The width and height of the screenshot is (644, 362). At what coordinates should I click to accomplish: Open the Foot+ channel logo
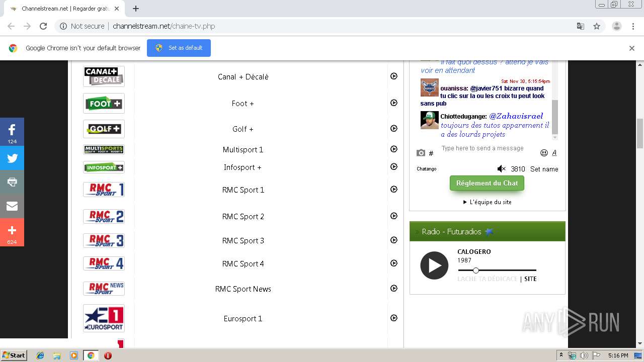[x=104, y=104]
